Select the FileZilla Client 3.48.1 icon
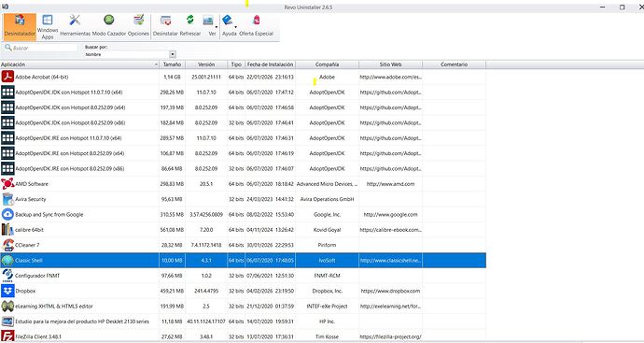644x343 pixels. (7, 336)
